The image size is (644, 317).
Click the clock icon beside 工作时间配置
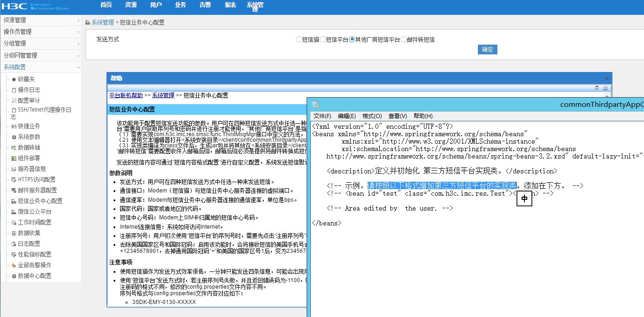14,223
